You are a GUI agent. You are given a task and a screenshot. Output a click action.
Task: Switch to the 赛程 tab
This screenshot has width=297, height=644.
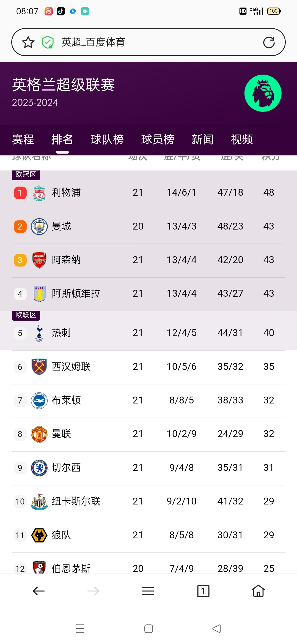pyautogui.click(x=23, y=140)
